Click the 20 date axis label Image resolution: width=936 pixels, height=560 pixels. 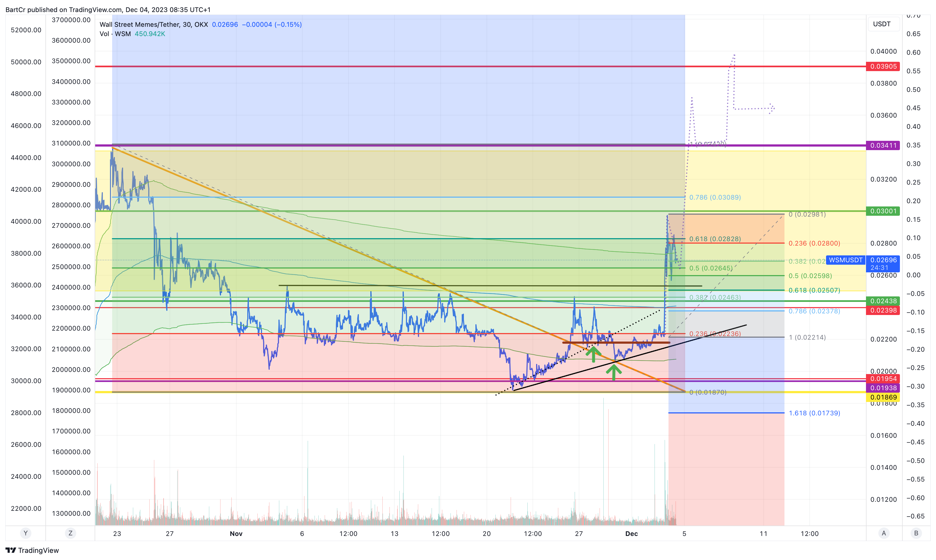pyautogui.click(x=487, y=533)
